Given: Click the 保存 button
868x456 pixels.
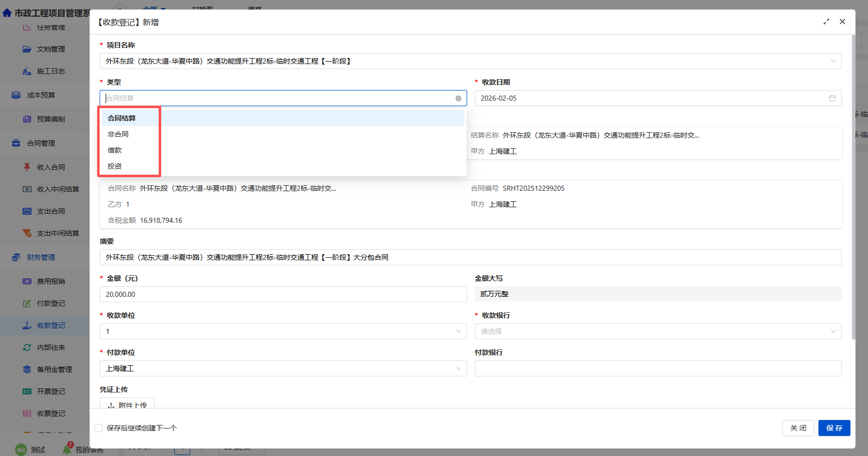Looking at the screenshot, I should pyautogui.click(x=834, y=428).
